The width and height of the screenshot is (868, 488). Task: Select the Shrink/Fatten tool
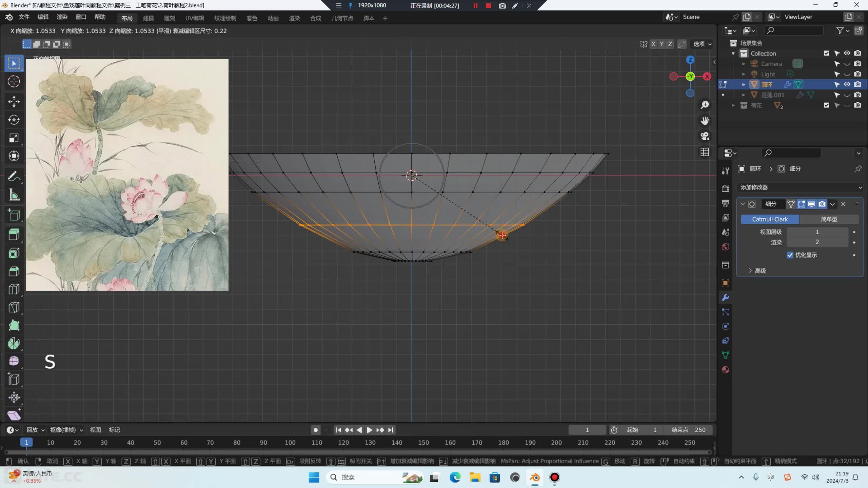14,397
